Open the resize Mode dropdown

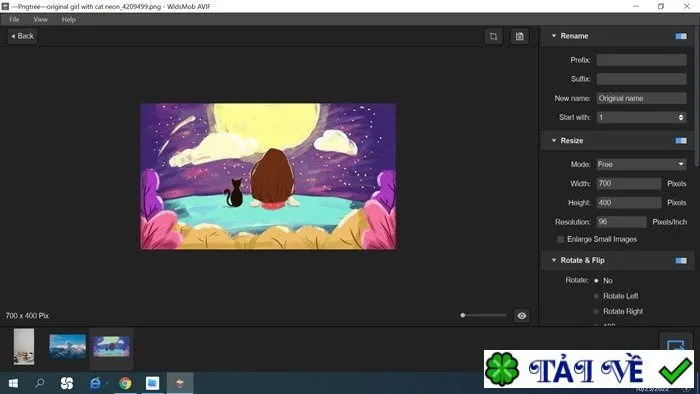click(642, 164)
